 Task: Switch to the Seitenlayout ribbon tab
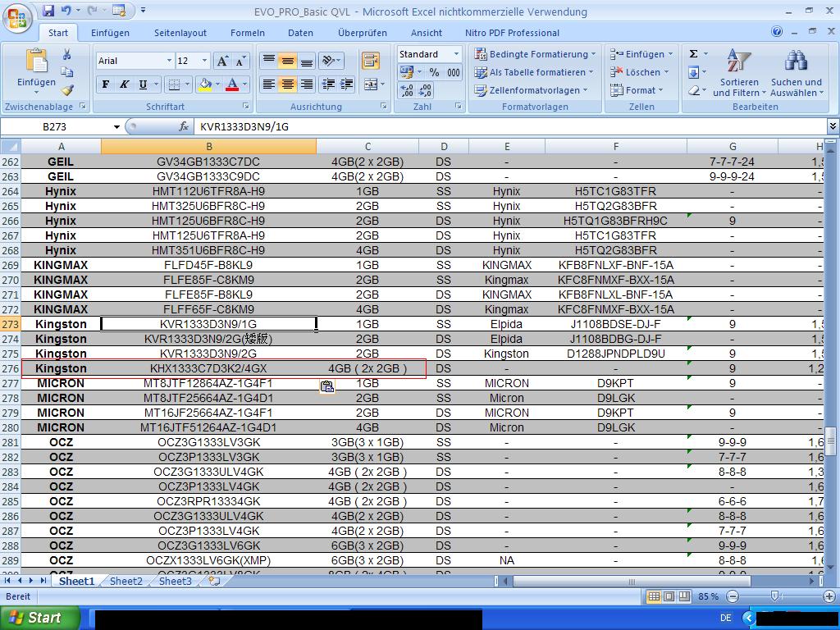point(180,33)
